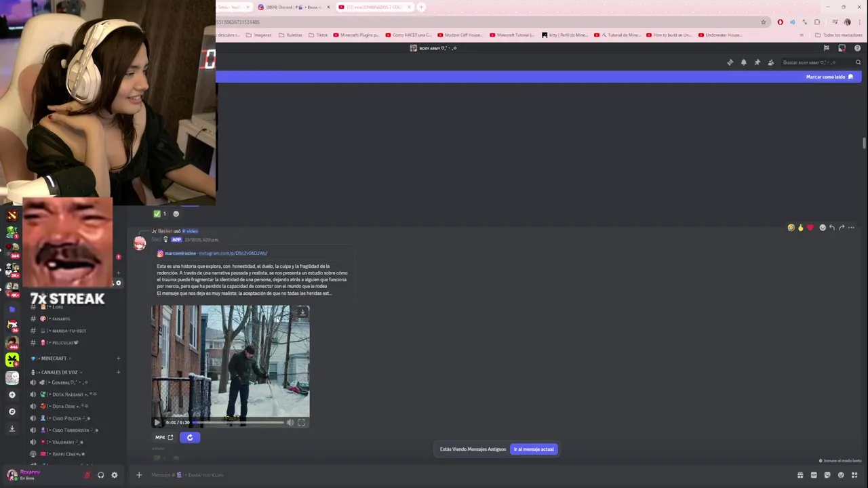Viewport: 868px width, 488px height.
Task: Add the laughing emoji from message hover bar
Action: (791, 228)
